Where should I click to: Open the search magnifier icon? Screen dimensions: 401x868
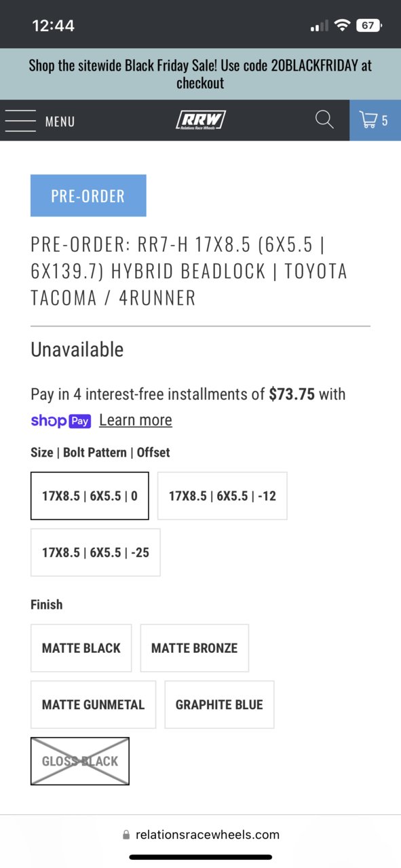pyautogui.click(x=324, y=120)
